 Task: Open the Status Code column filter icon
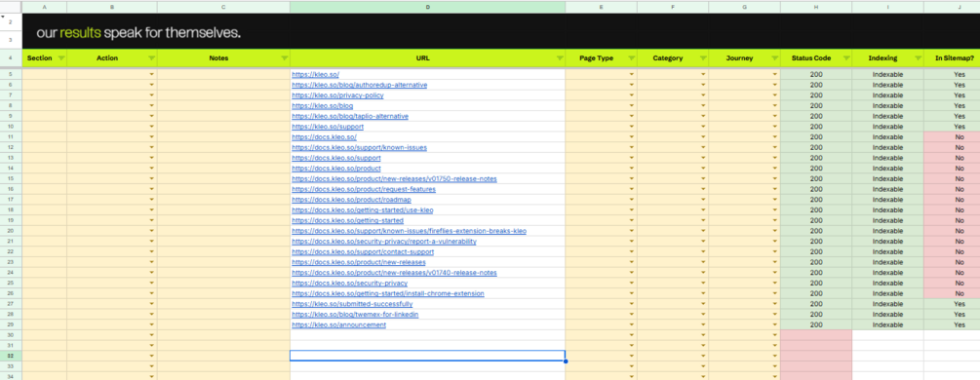[x=846, y=58]
